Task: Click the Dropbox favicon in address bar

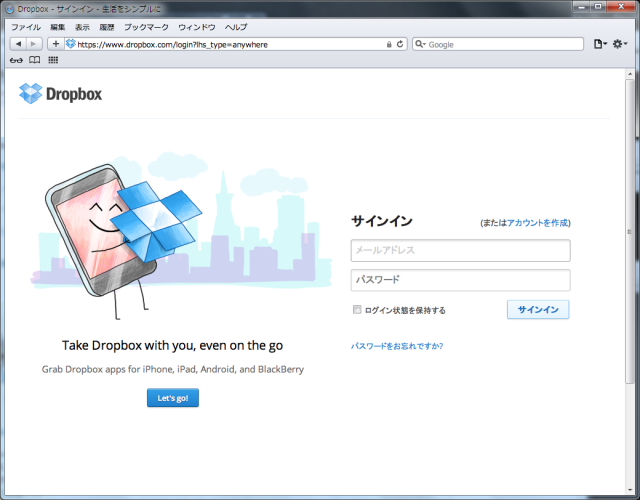Action: (71, 44)
